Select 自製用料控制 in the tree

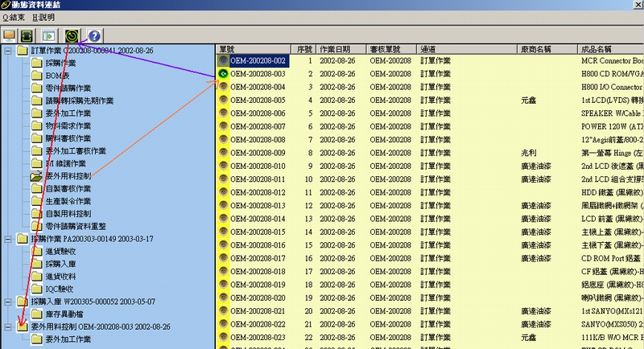68,214
